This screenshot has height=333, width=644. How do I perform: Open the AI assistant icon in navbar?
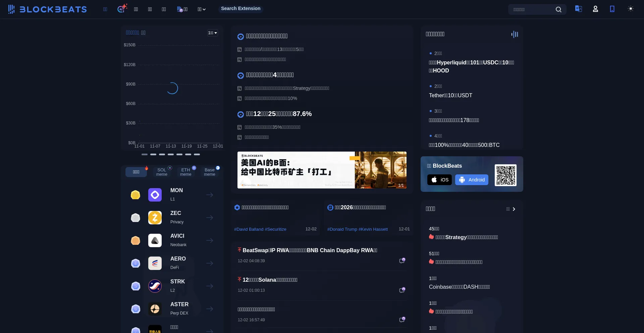[x=121, y=9]
